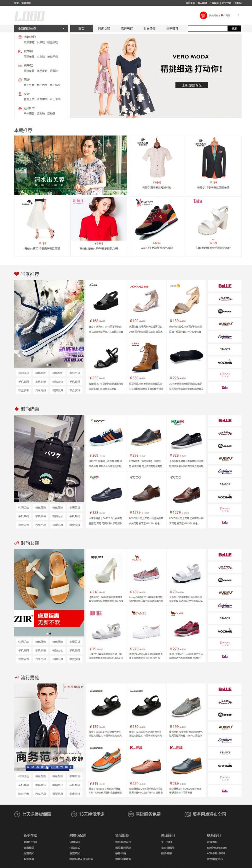
Task: Click the red shopping cart icon
Action: tap(203, 15)
